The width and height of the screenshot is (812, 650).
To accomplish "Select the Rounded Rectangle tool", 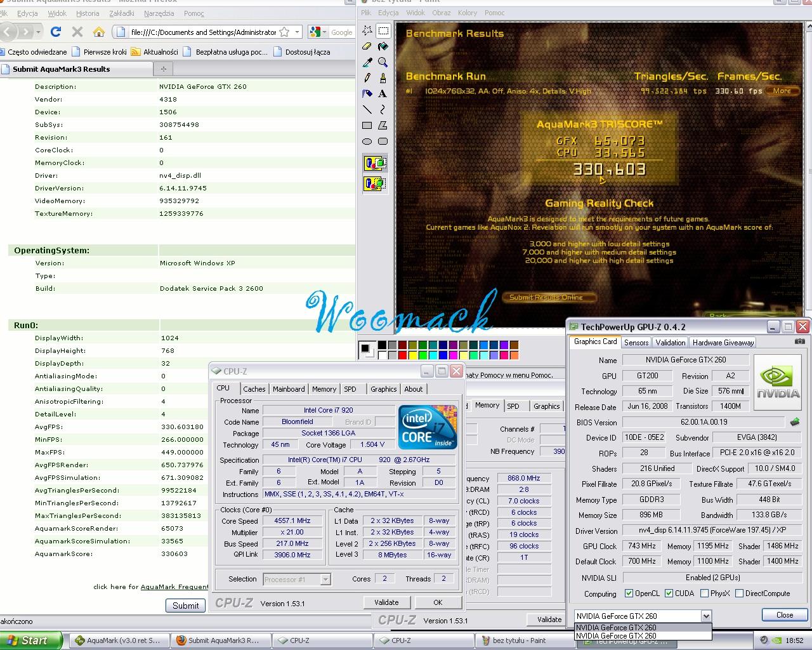I will coord(383,142).
